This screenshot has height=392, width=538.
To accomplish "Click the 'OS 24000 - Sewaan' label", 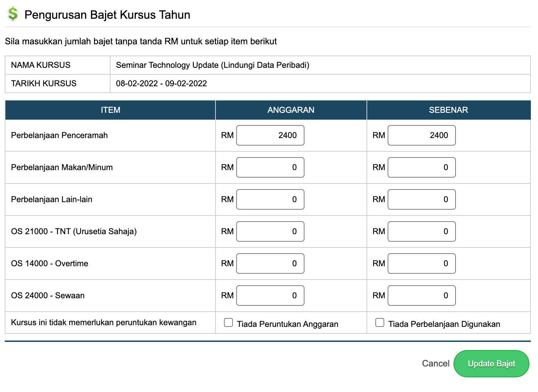I will pyautogui.click(x=48, y=296).
